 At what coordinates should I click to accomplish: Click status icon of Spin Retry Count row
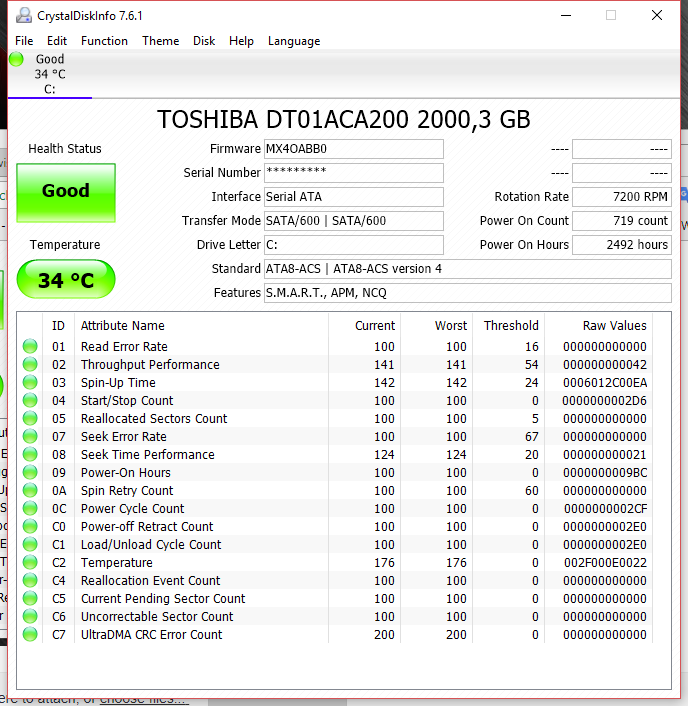pyautogui.click(x=30, y=490)
